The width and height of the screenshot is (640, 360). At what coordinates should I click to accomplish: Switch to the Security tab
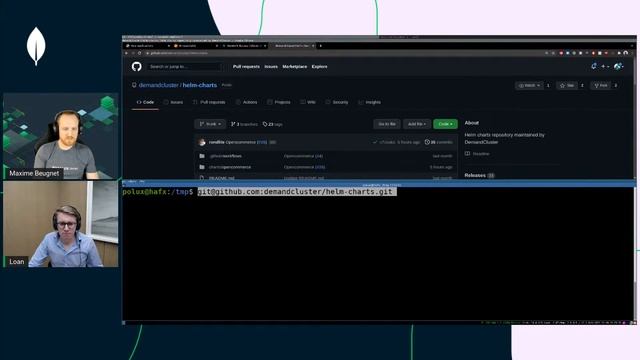pos(337,102)
